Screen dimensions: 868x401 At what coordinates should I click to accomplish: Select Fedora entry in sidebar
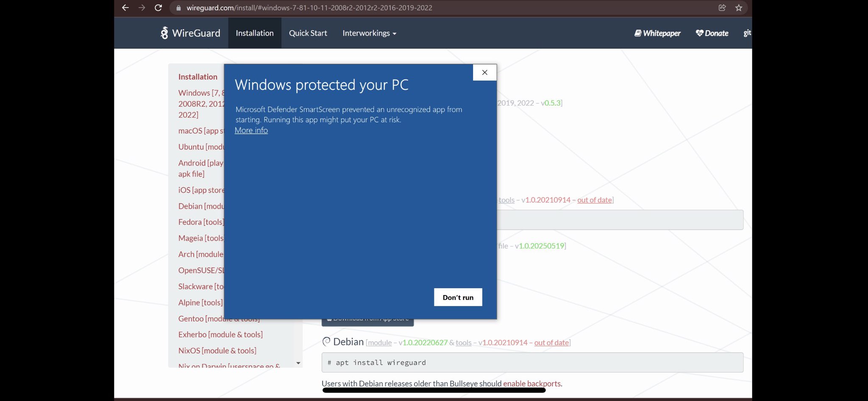click(201, 222)
